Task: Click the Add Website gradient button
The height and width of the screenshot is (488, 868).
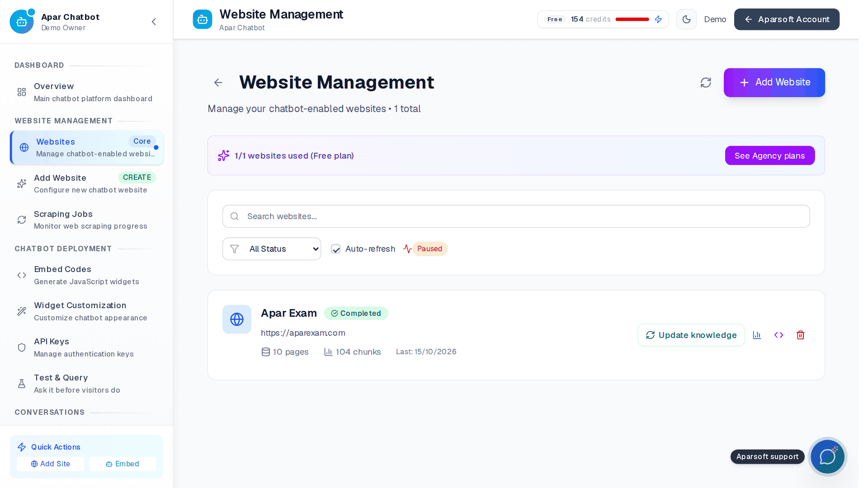Action: point(774,82)
